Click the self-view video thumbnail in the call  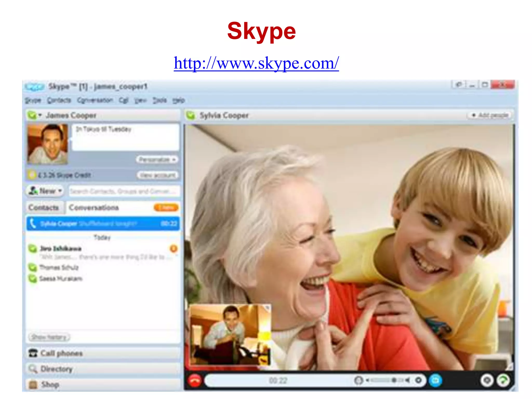point(230,335)
